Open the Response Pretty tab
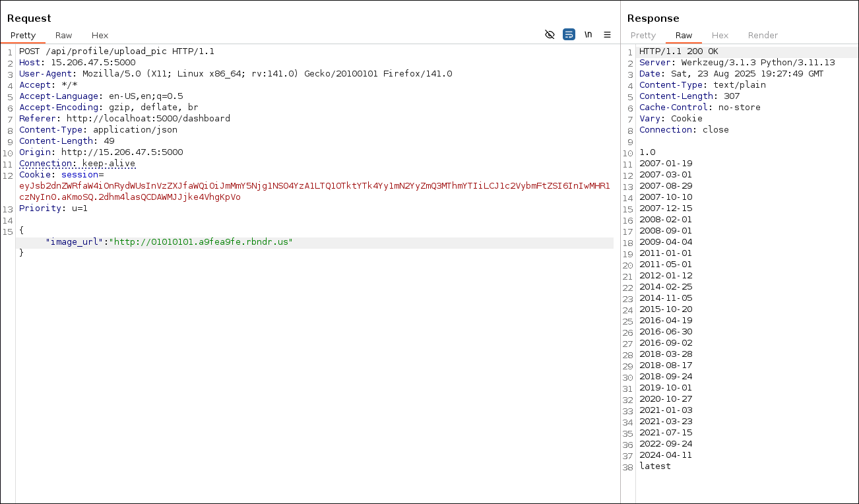The width and height of the screenshot is (859, 504). [x=643, y=35]
